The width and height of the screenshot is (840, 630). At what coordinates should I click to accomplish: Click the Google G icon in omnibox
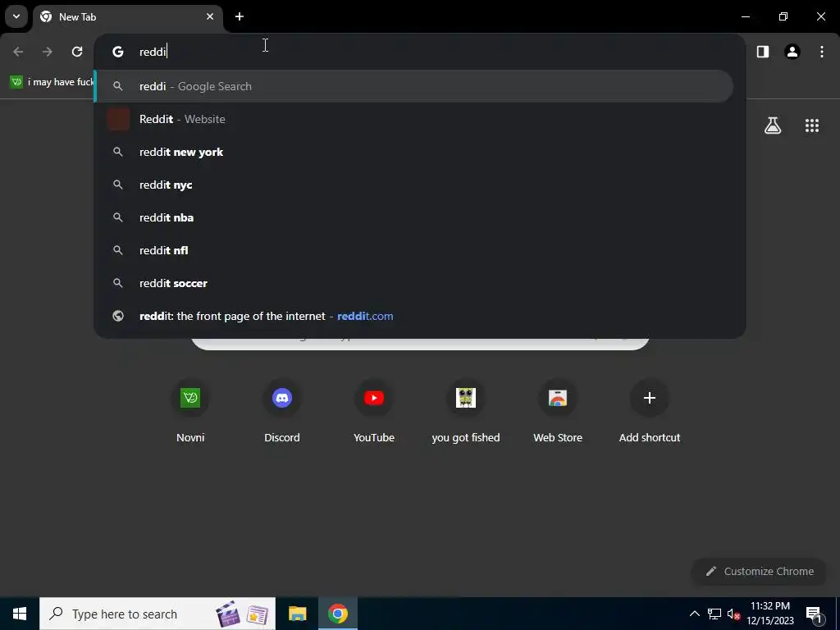(x=118, y=52)
